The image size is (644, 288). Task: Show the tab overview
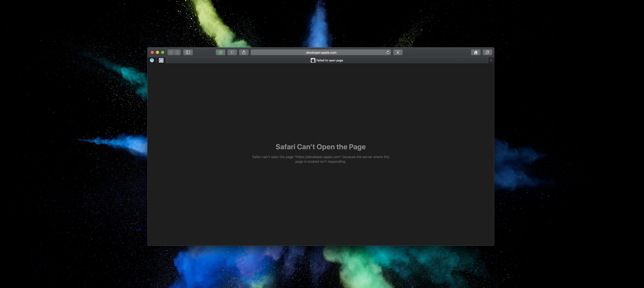(487, 52)
